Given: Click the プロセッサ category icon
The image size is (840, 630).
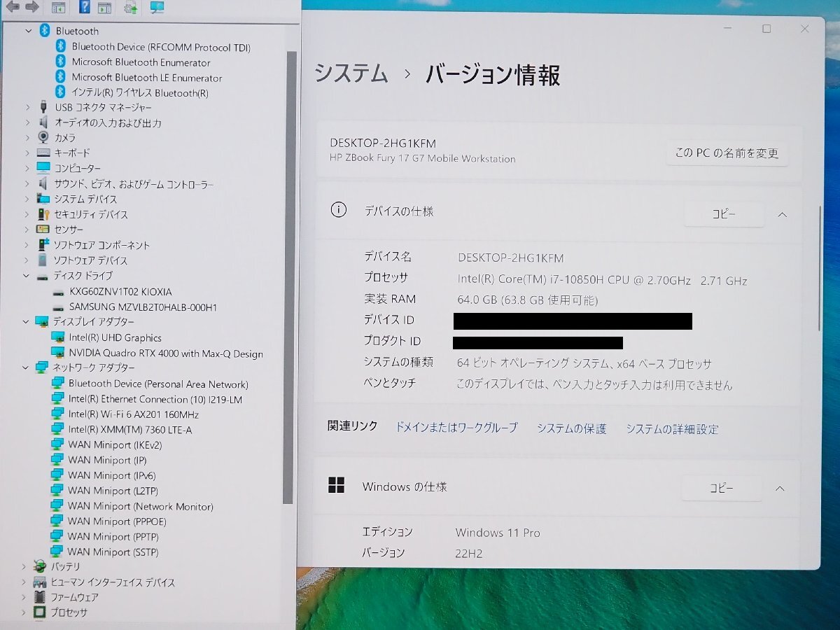Looking at the screenshot, I should click(x=39, y=612).
